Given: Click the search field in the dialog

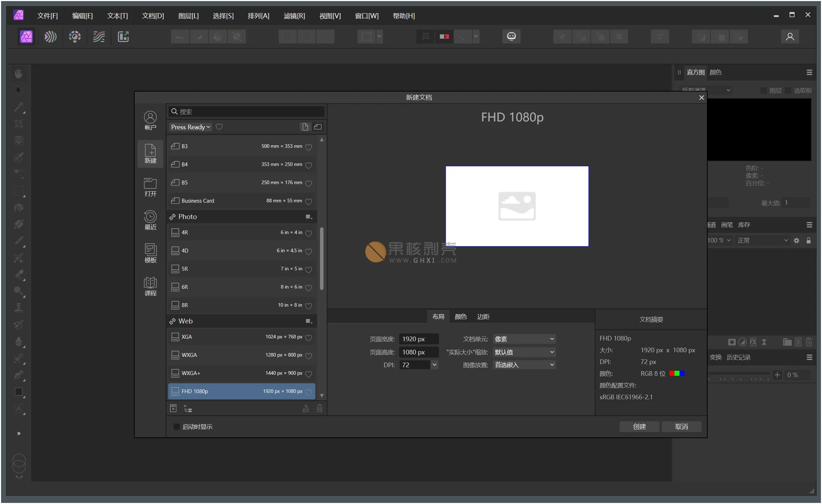Looking at the screenshot, I should pos(246,111).
